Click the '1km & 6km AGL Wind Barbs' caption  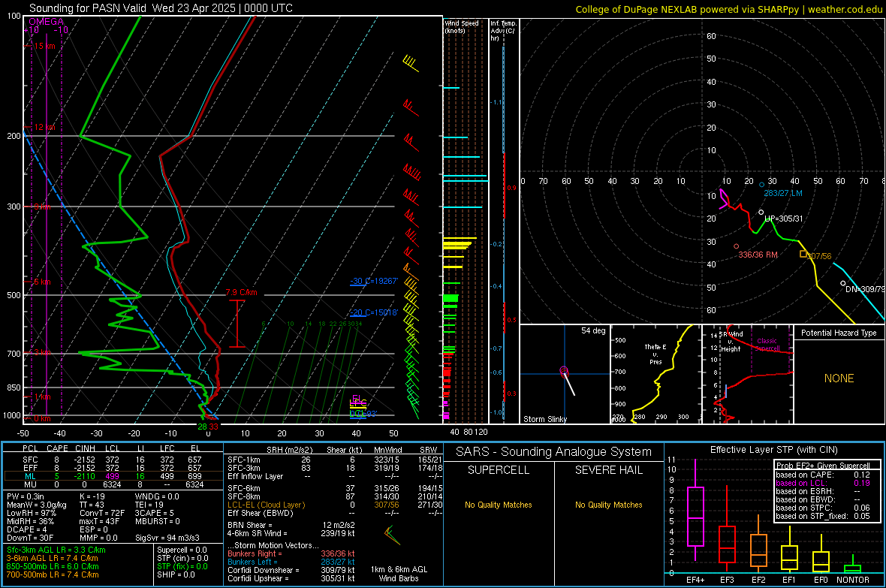(x=399, y=574)
